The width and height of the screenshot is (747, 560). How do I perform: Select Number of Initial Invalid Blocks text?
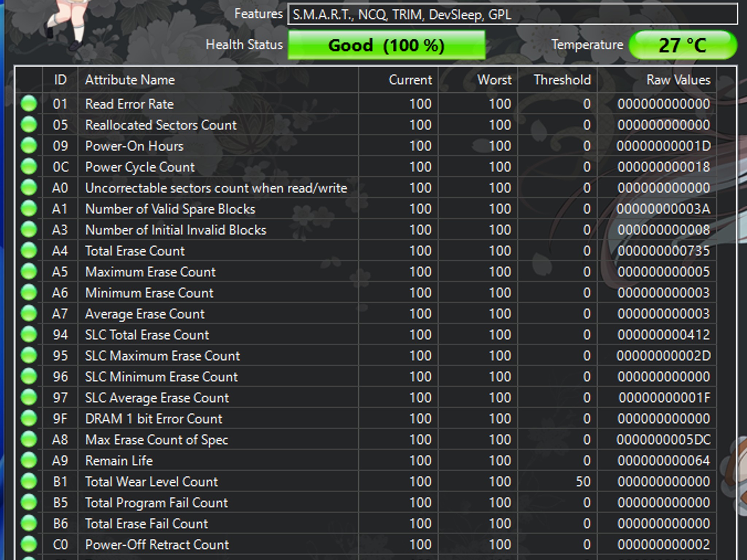pos(175,230)
